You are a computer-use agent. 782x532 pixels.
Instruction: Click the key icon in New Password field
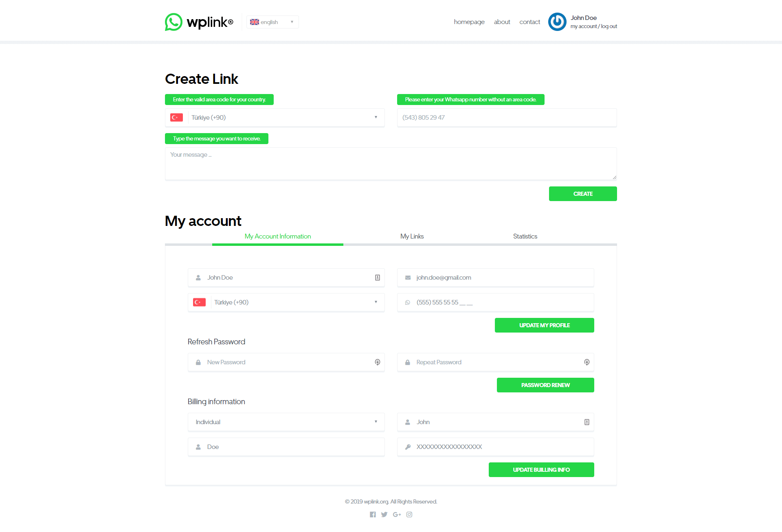coord(378,362)
